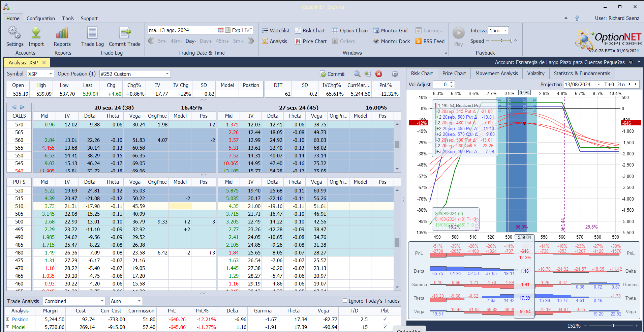Click the Import download arrow icon

(x=36, y=33)
